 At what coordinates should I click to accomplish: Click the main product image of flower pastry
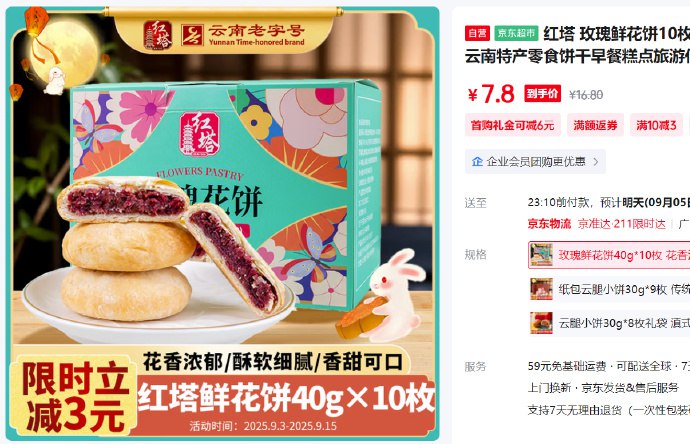pyautogui.click(x=222, y=224)
